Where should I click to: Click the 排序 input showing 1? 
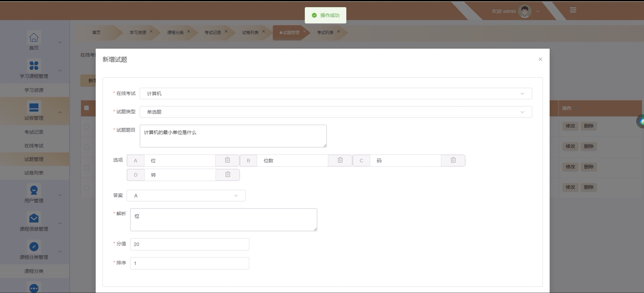pyautogui.click(x=190, y=263)
